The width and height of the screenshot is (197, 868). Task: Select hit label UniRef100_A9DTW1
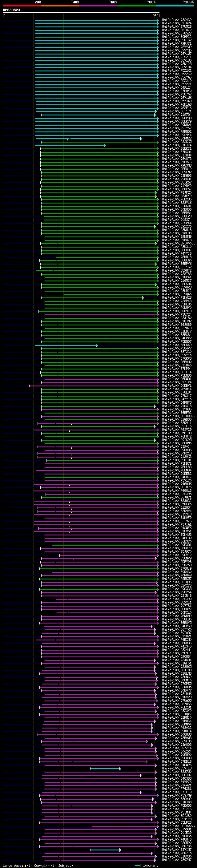pos(177,460)
